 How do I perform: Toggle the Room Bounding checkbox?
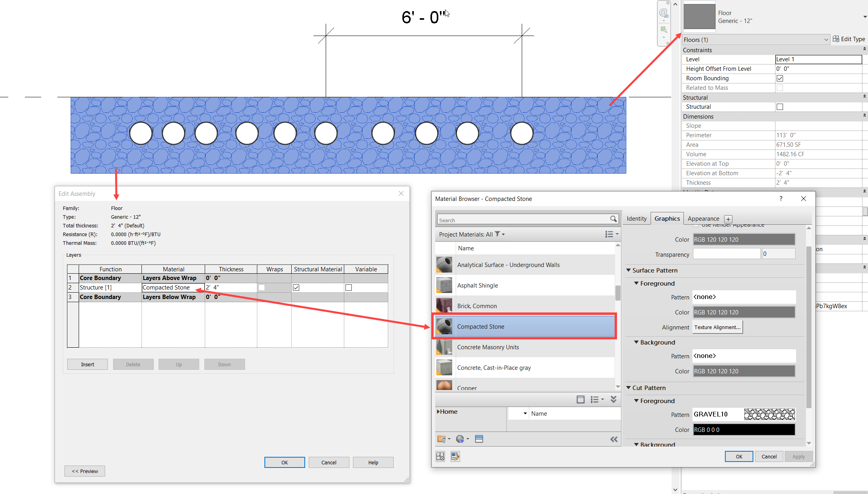pos(779,78)
